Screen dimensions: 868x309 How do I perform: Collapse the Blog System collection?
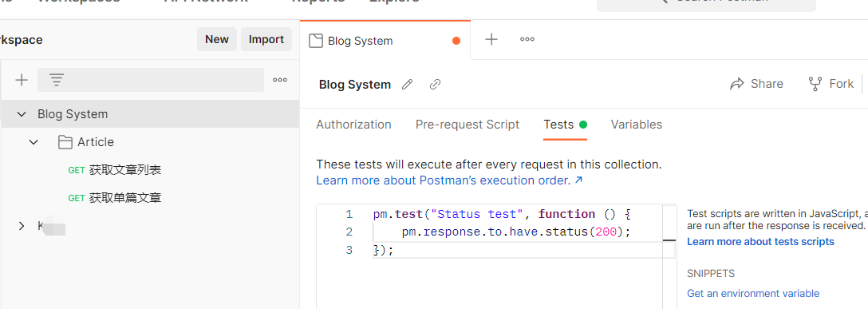(22, 114)
